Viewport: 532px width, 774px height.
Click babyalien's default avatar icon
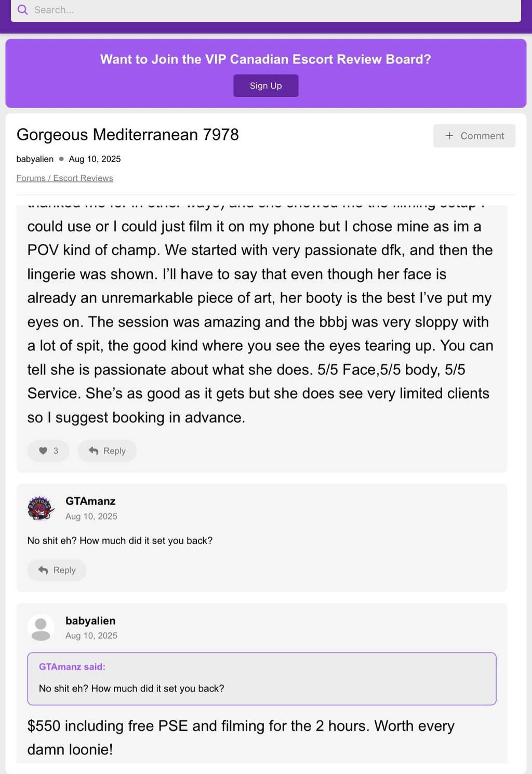point(41,627)
